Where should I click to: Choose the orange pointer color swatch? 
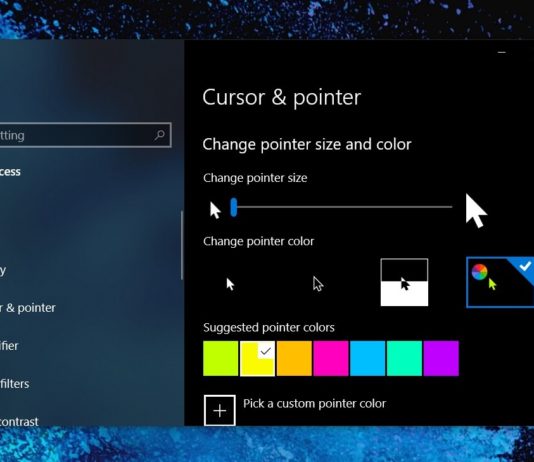(x=294, y=359)
